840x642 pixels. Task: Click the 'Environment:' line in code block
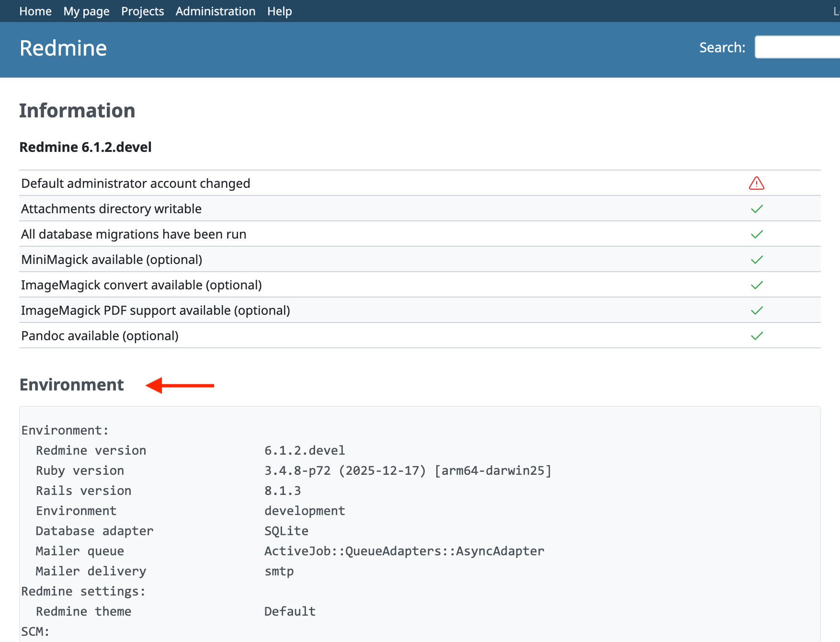65,430
